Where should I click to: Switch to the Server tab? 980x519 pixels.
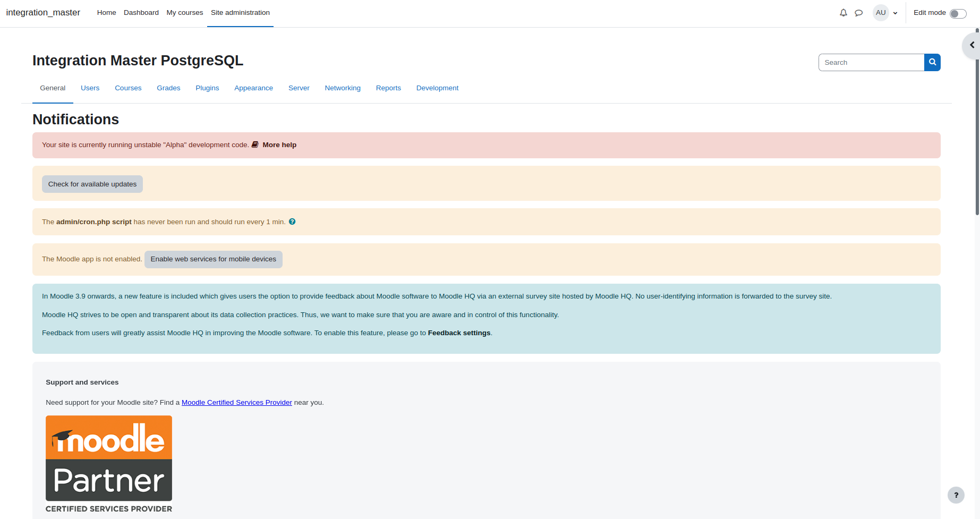[x=299, y=88]
